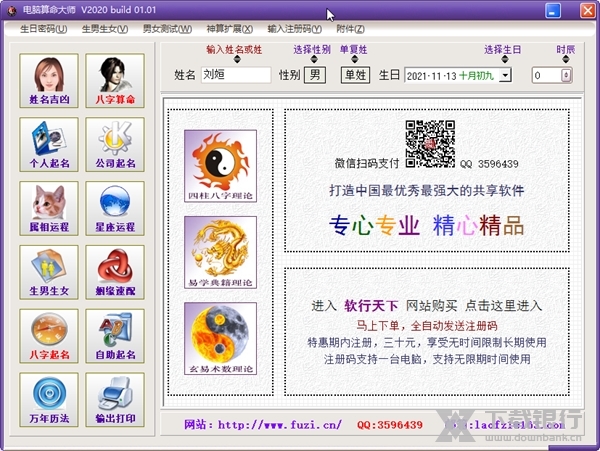The image size is (600, 451).
Task: Click the 注册码支持一台电脑 text line
Action: (427, 359)
